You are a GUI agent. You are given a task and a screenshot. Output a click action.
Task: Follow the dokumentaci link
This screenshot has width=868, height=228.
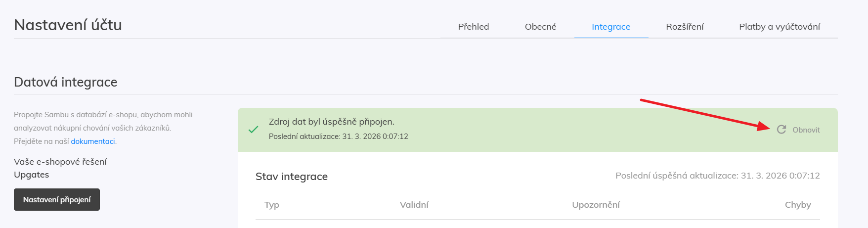click(93, 141)
